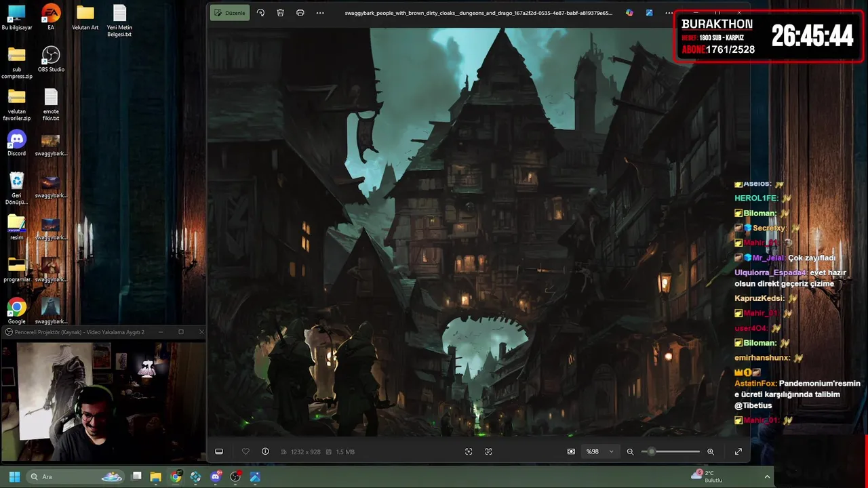
Task: Show hidden system tray icons
Action: [x=767, y=476]
